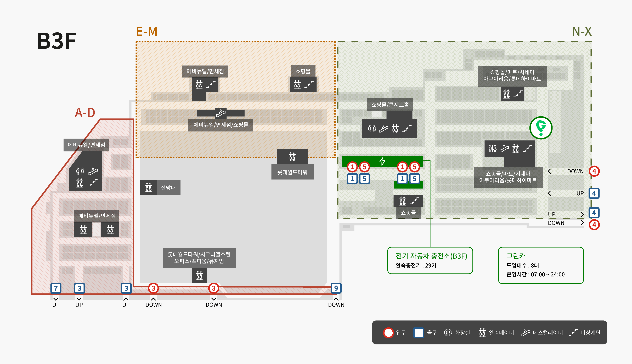The height and width of the screenshot is (364, 632).
Task: Click the 입구 text in the legend
Action: [x=401, y=333]
